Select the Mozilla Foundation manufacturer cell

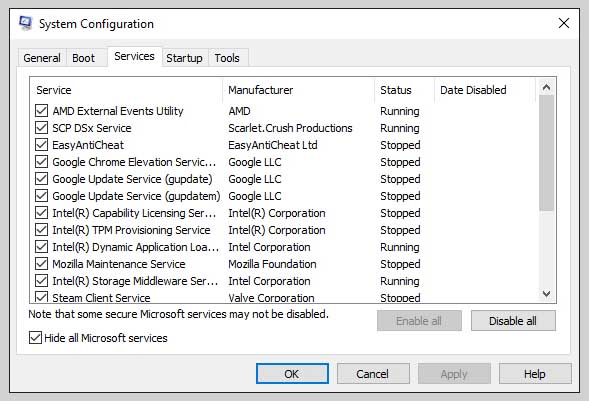(x=272, y=264)
